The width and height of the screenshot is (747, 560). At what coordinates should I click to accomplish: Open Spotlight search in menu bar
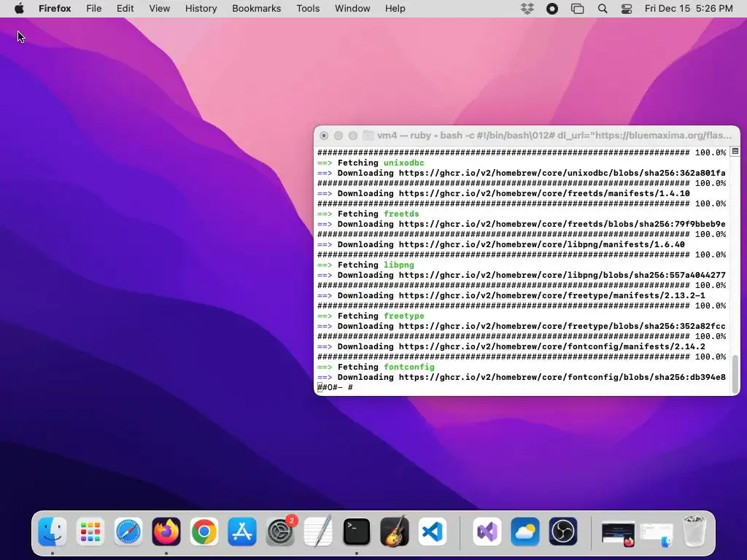pyautogui.click(x=602, y=9)
